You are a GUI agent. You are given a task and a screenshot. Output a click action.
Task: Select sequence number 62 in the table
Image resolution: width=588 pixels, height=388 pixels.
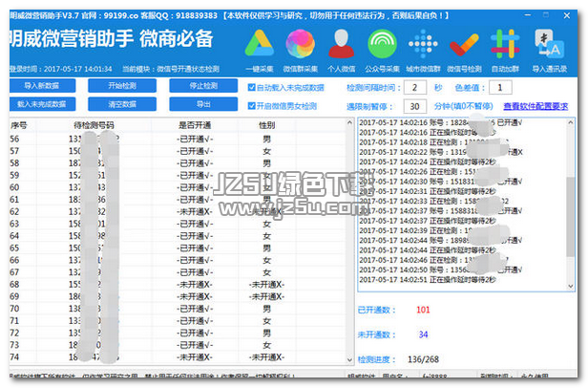[15, 211]
